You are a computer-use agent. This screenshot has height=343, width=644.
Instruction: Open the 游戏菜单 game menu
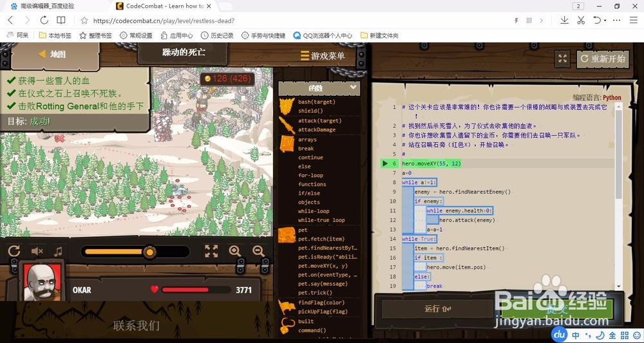(323, 56)
